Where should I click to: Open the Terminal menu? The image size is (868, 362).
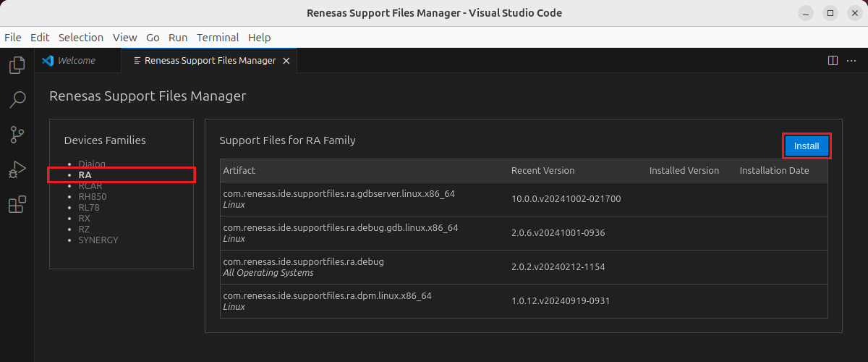(218, 38)
